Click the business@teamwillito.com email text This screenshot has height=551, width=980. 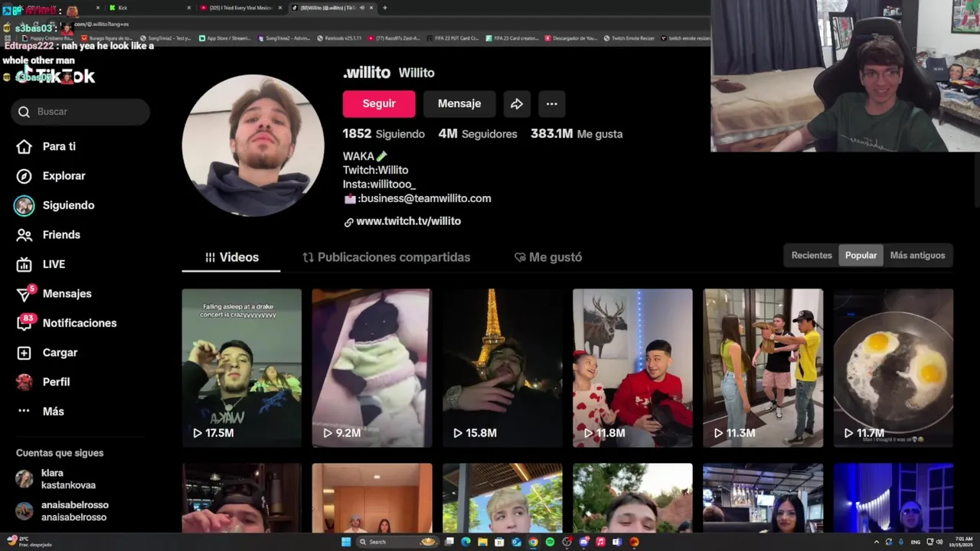tap(425, 198)
